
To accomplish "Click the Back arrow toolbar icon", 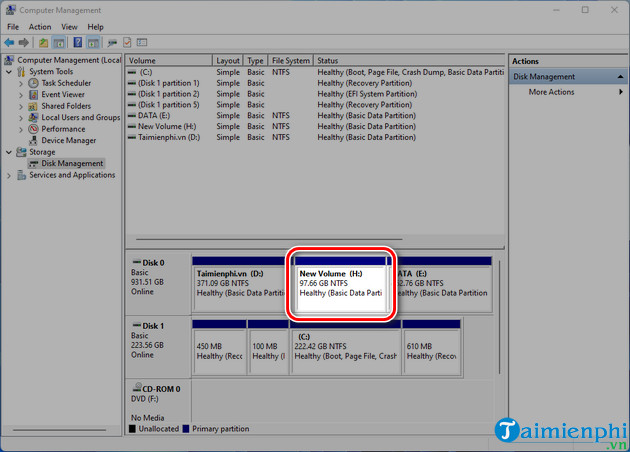I will (9, 42).
